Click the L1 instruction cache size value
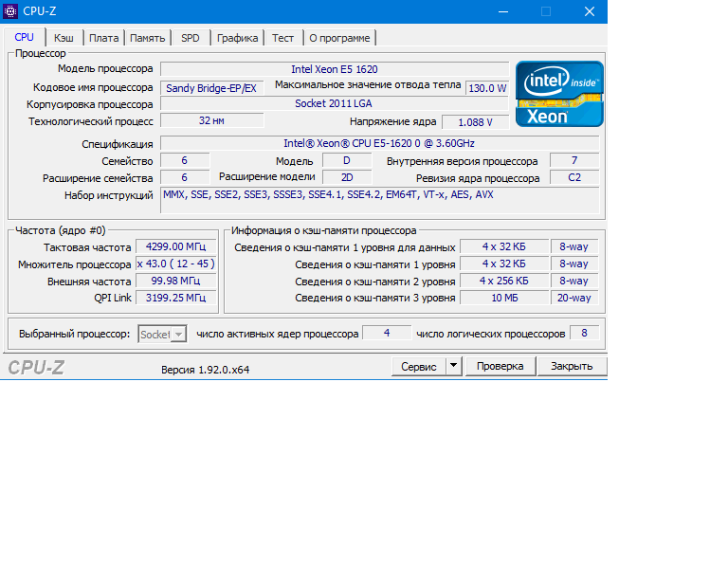The height and width of the screenshot is (582, 728). click(x=503, y=264)
